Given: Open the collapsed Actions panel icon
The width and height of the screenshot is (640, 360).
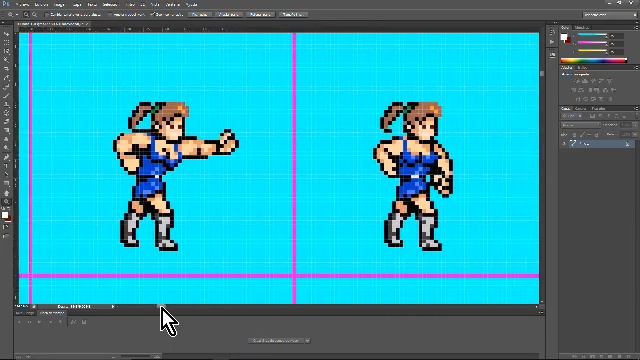Looking at the screenshot, I should (552, 42).
